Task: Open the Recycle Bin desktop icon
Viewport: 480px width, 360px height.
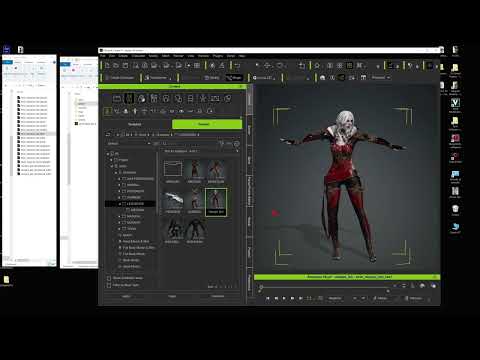Action: [x=455, y=210]
